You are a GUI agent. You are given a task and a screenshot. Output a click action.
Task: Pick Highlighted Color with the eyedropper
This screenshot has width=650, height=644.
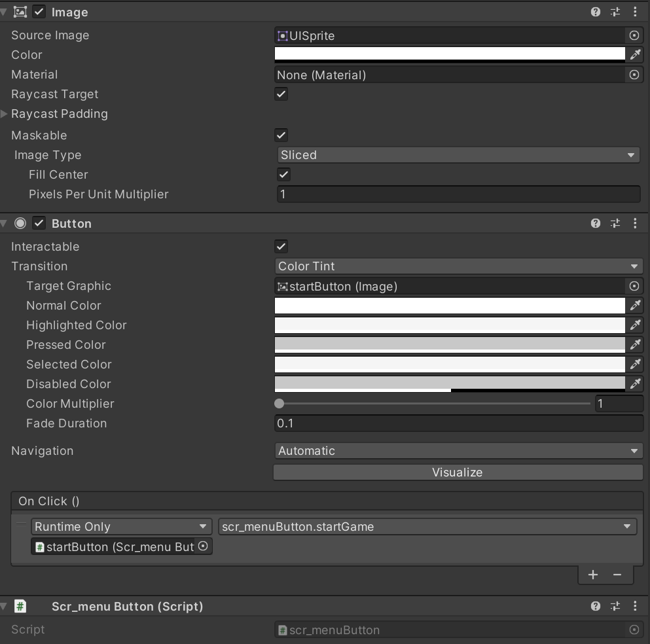634,325
